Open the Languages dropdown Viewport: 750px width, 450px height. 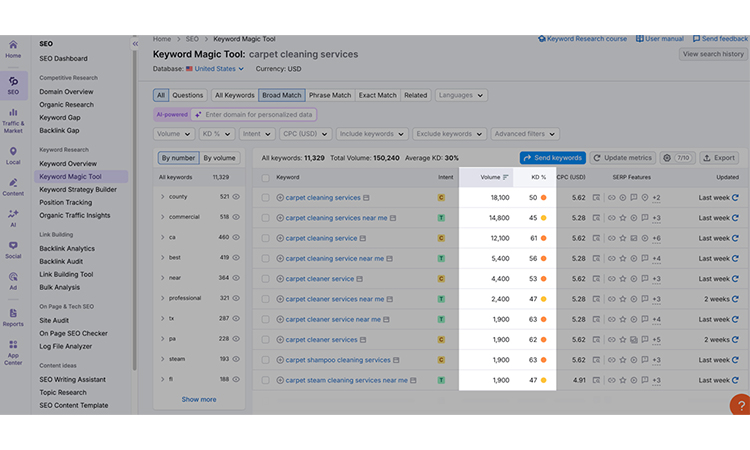click(461, 95)
